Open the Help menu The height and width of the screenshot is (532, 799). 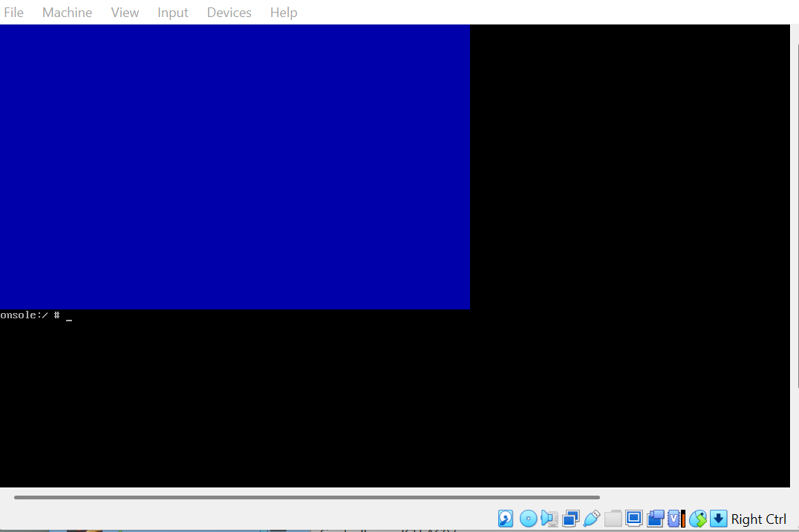284,13
